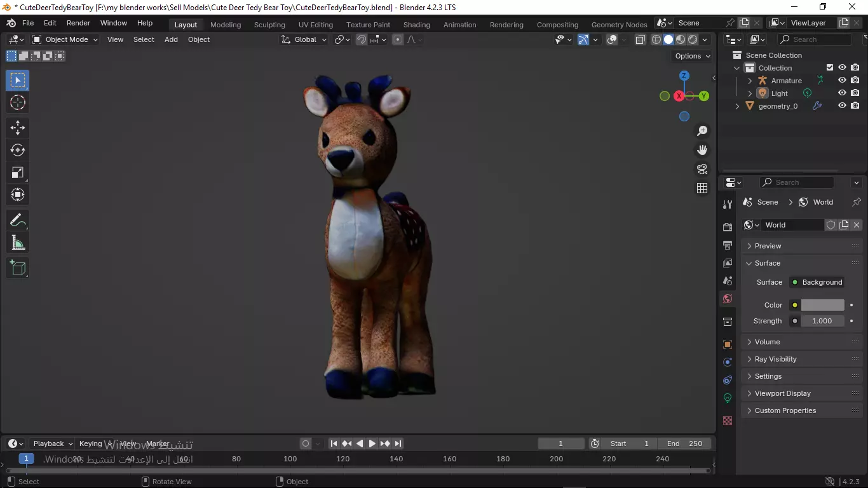Image resolution: width=868 pixels, height=488 pixels.
Task: Click Background surface shader button
Action: tap(817, 282)
